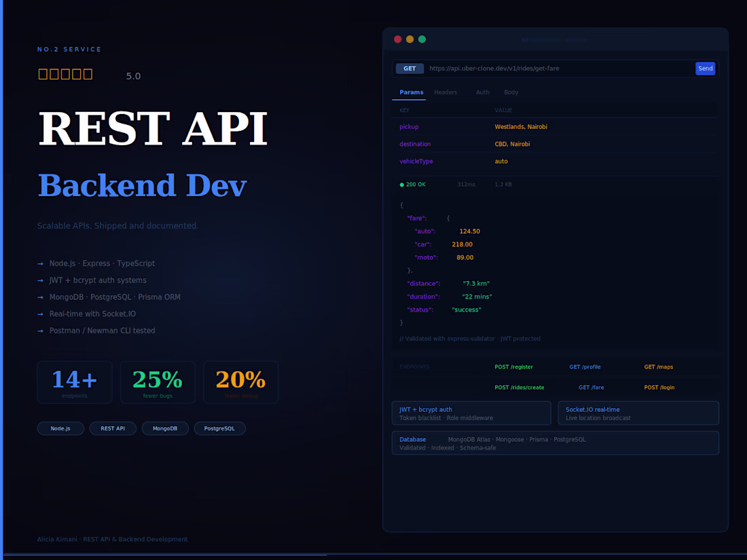The image size is (747, 560).
Task: Select the pickup param key
Action: 409,127
